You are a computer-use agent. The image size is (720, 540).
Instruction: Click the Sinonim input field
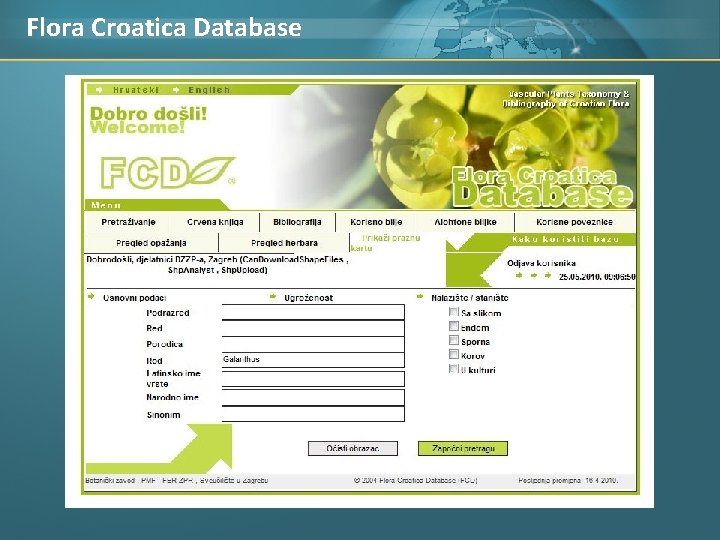[313, 414]
